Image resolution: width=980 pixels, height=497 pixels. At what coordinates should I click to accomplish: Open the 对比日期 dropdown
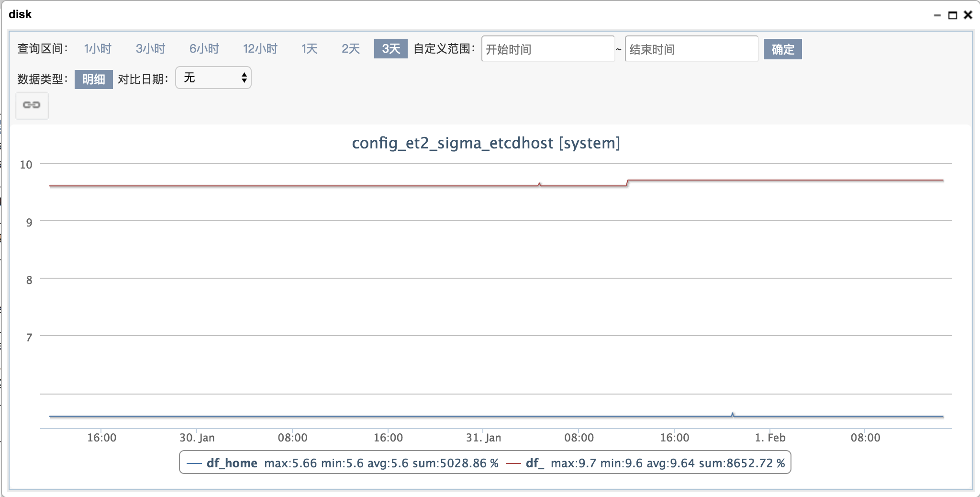212,78
